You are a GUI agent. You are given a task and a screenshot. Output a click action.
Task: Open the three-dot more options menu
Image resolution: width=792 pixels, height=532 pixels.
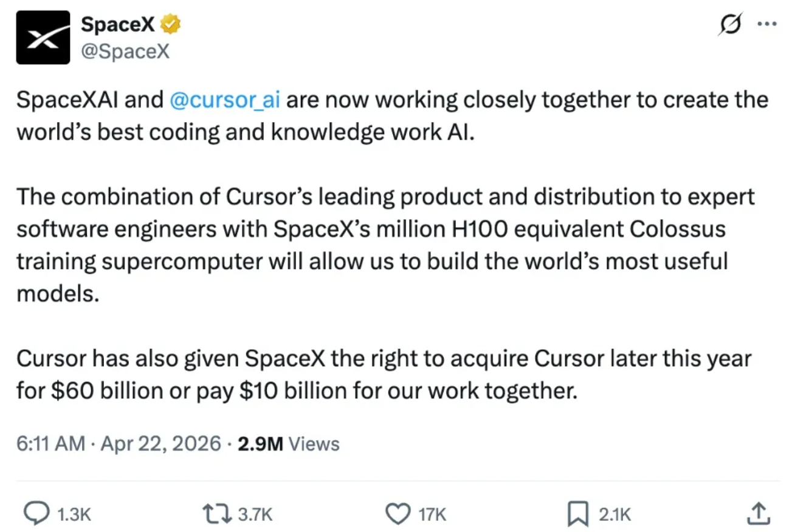pyautogui.click(x=767, y=25)
